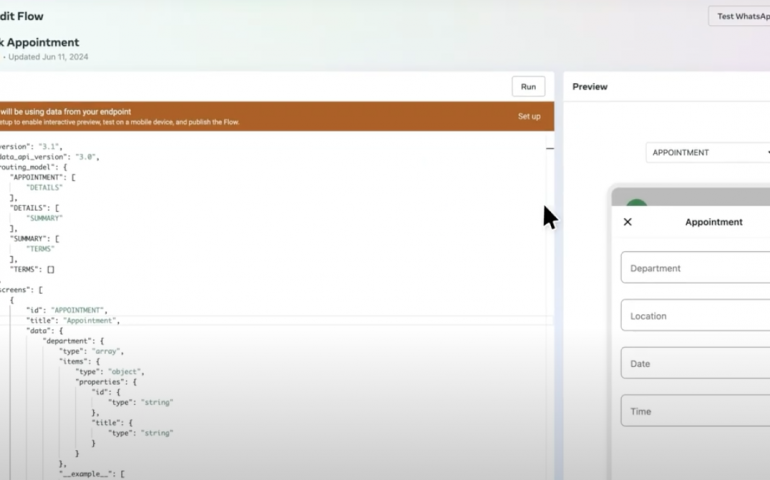770x480 pixels.
Task: Click the Preview panel heading
Action: click(590, 87)
